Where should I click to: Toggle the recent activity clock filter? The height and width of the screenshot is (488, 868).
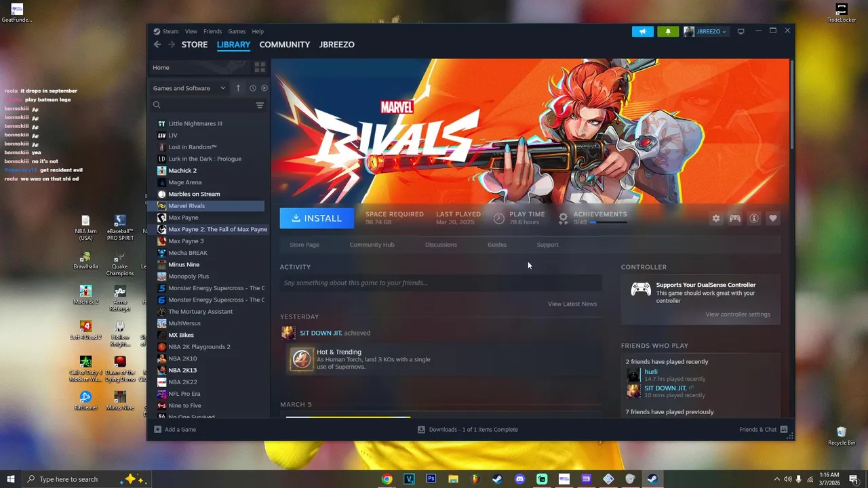pyautogui.click(x=252, y=88)
